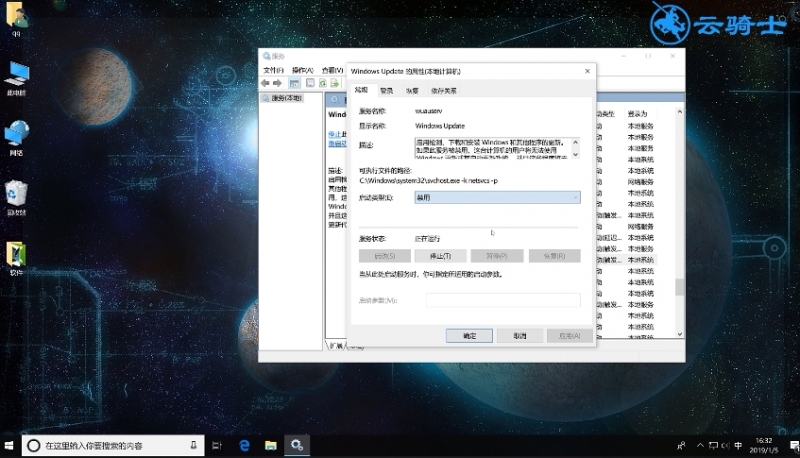Launch Microsoft Edge from the taskbar
The width and height of the screenshot is (800, 458).
[x=244, y=446]
